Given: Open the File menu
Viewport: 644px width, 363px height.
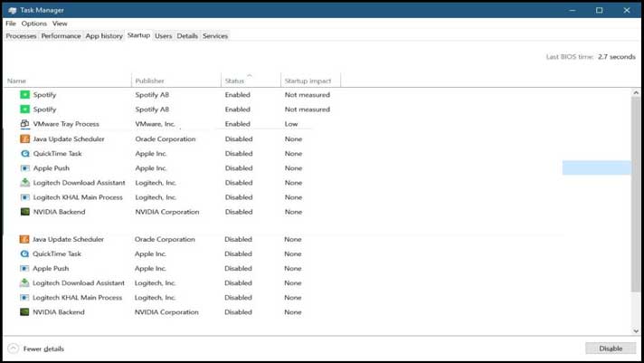Looking at the screenshot, I should [x=11, y=24].
